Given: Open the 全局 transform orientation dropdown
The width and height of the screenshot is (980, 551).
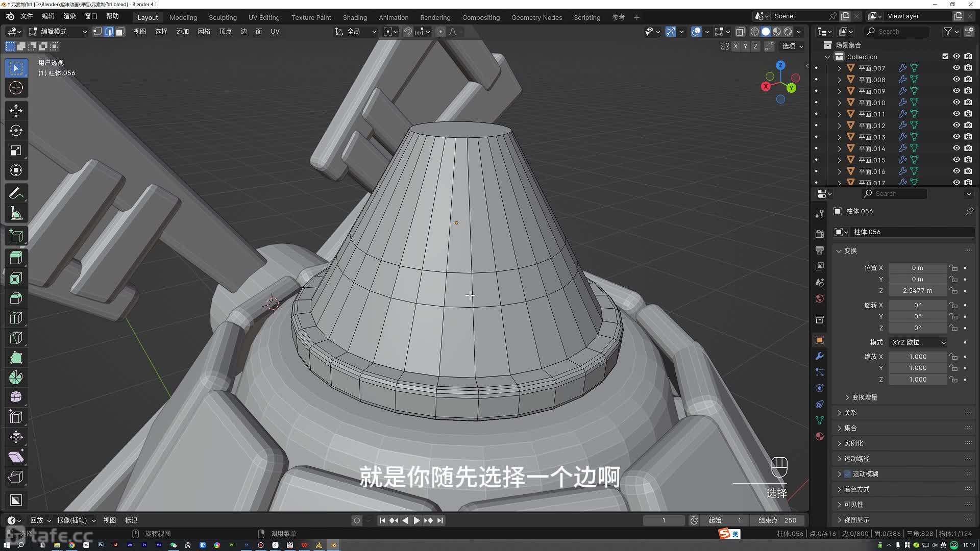Looking at the screenshot, I should click(355, 32).
